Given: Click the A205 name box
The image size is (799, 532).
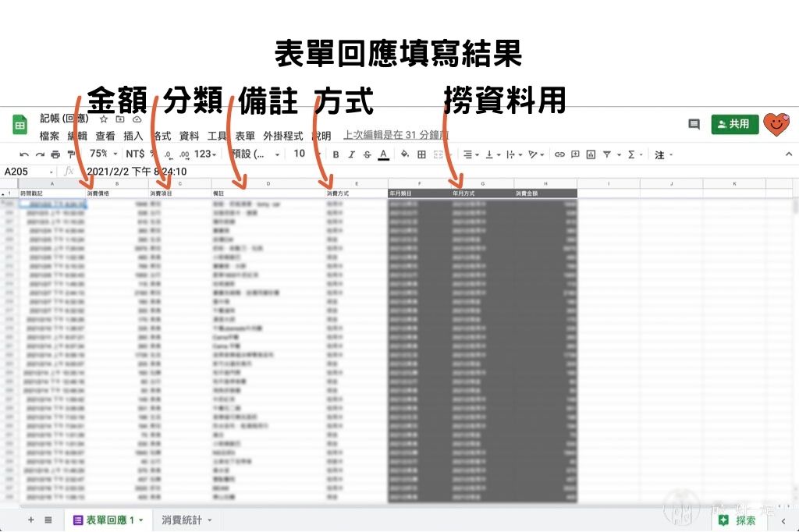Looking at the screenshot, I should [x=28, y=172].
